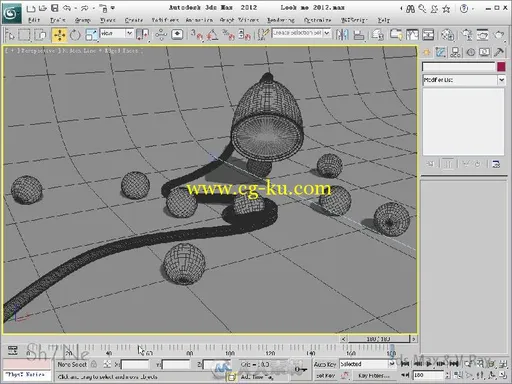Switch to the Create command panel tab
The image size is (512, 384).
point(426,52)
